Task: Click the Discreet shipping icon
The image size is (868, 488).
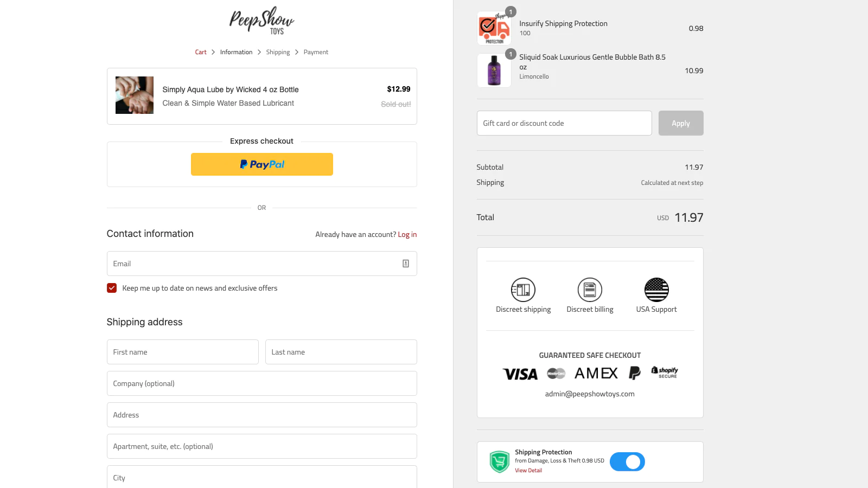Action: click(x=523, y=290)
